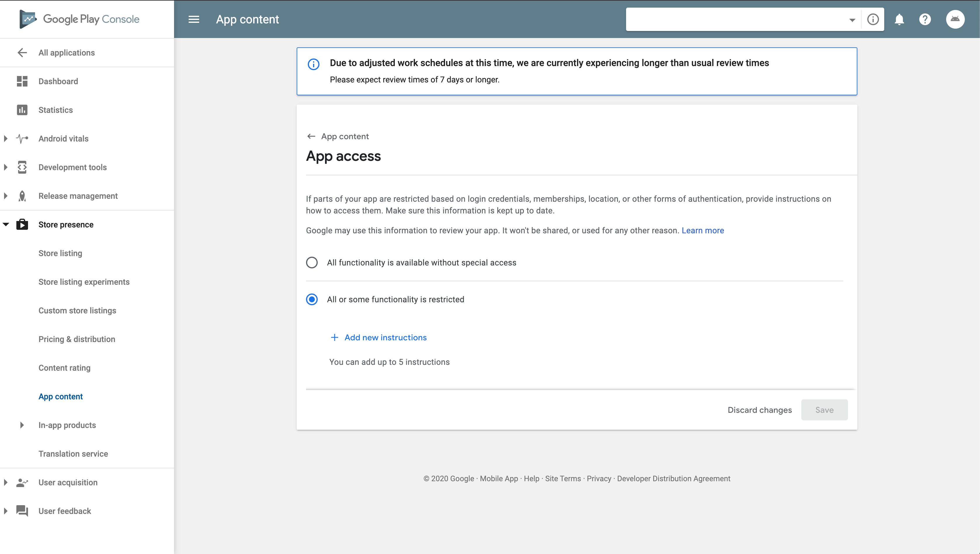
Task: Expand In-app products submenu
Action: coord(22,425)
